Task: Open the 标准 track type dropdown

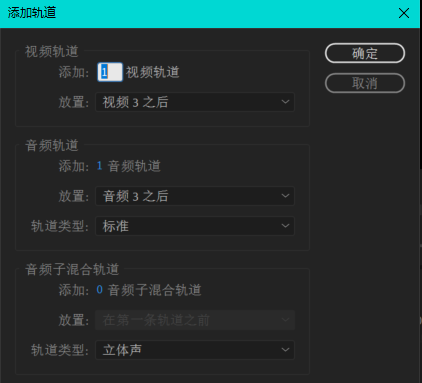Action: pyautogui.click(x=195, y=226)
